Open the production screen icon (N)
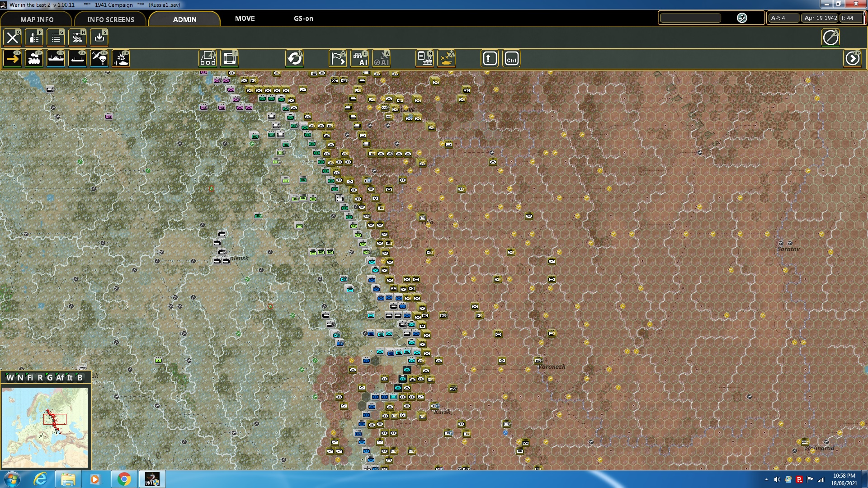Screen dimensions: 868x488 click(425, 58)
